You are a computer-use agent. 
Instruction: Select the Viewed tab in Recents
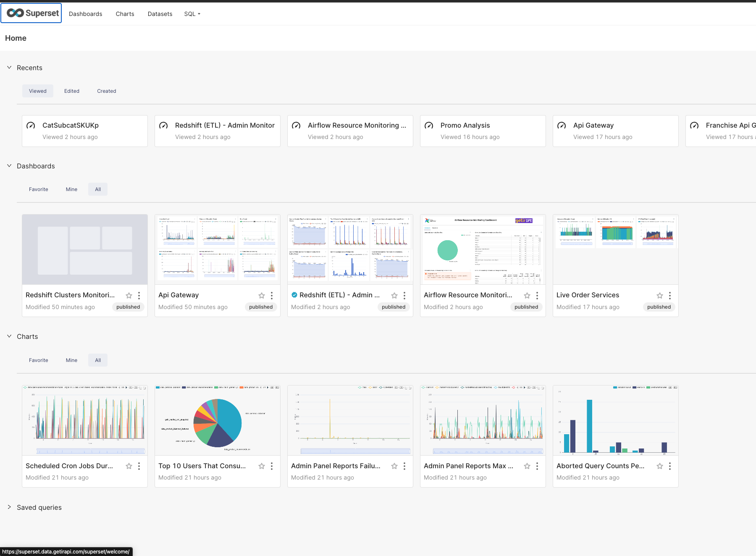point(38,91)
